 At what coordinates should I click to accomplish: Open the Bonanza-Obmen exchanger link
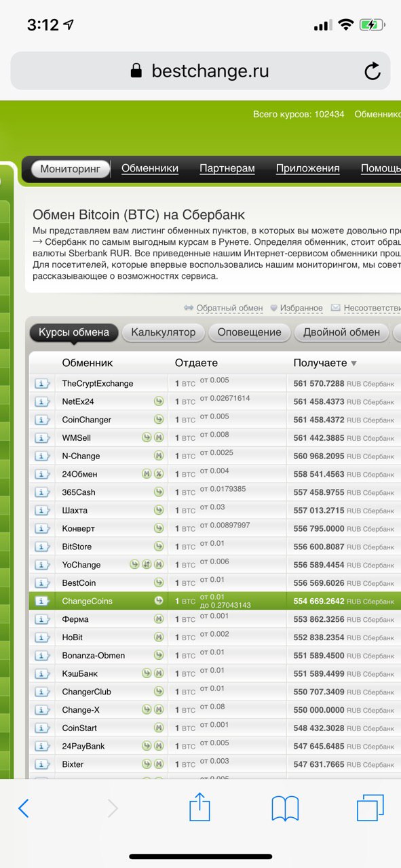94,656
